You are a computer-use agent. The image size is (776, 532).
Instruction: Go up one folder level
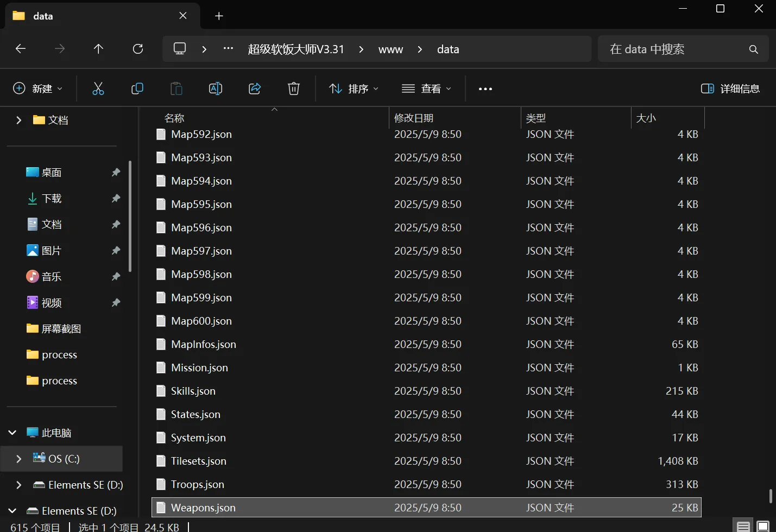98,49
